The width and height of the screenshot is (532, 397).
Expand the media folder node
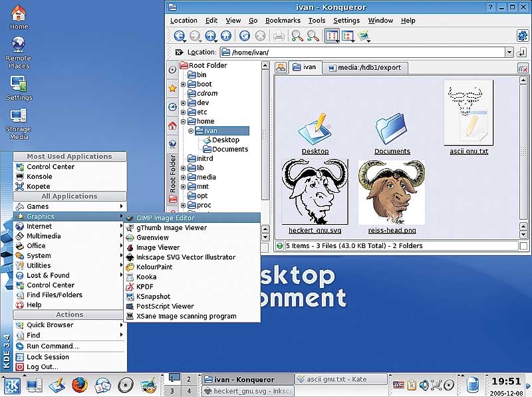point(184,177)
